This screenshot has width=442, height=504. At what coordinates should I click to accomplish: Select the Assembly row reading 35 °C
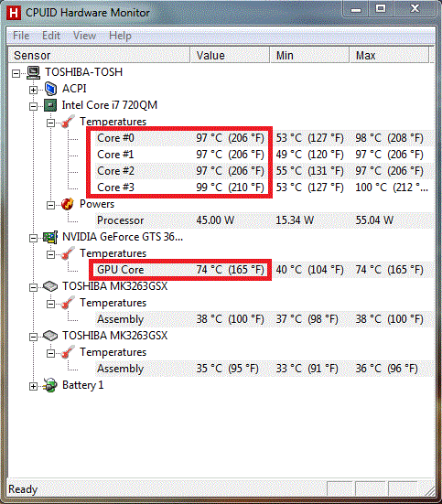coord(264,369)
